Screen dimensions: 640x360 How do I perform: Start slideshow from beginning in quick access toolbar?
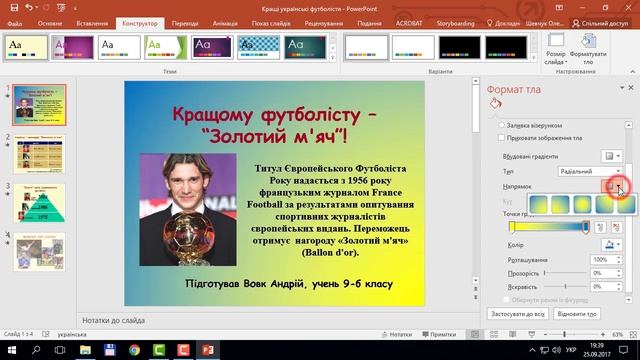pyautogui.click(x=61, y=8)
